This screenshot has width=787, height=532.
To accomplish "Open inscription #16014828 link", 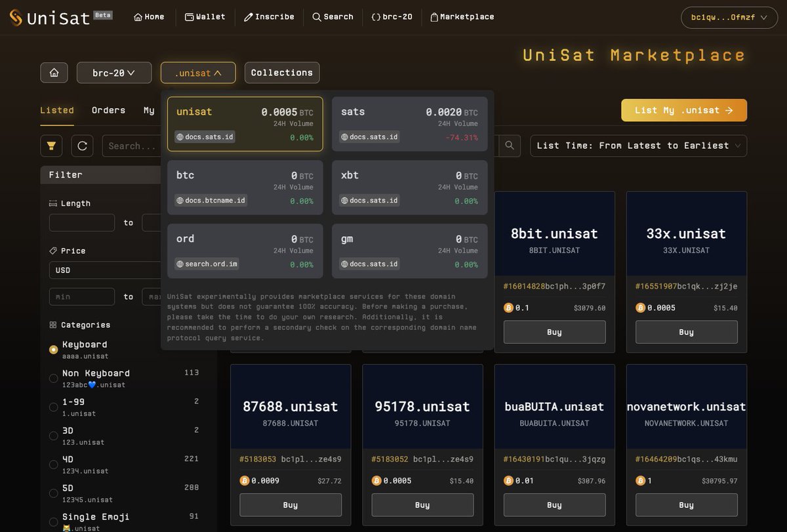I will tap(523, 286).
